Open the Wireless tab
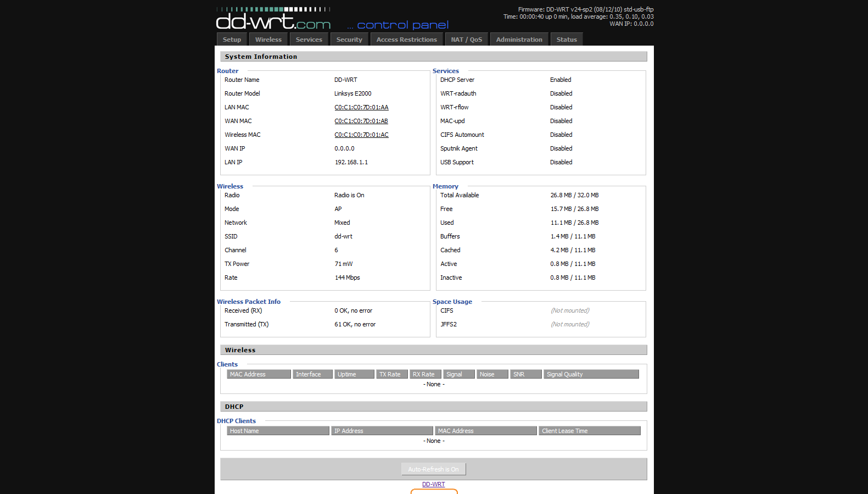Screen dimensions: 868x494 click(x=268, y=40)
